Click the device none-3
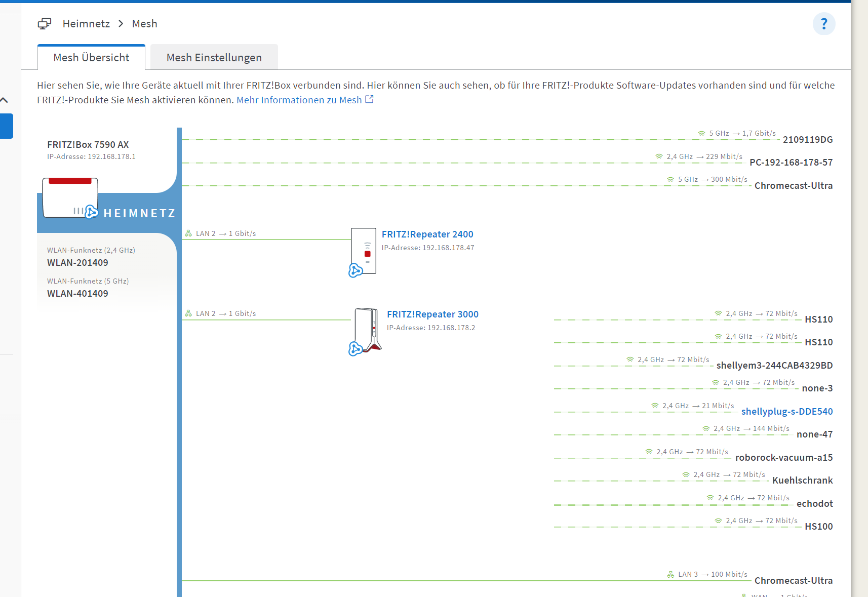 [817, 388]
